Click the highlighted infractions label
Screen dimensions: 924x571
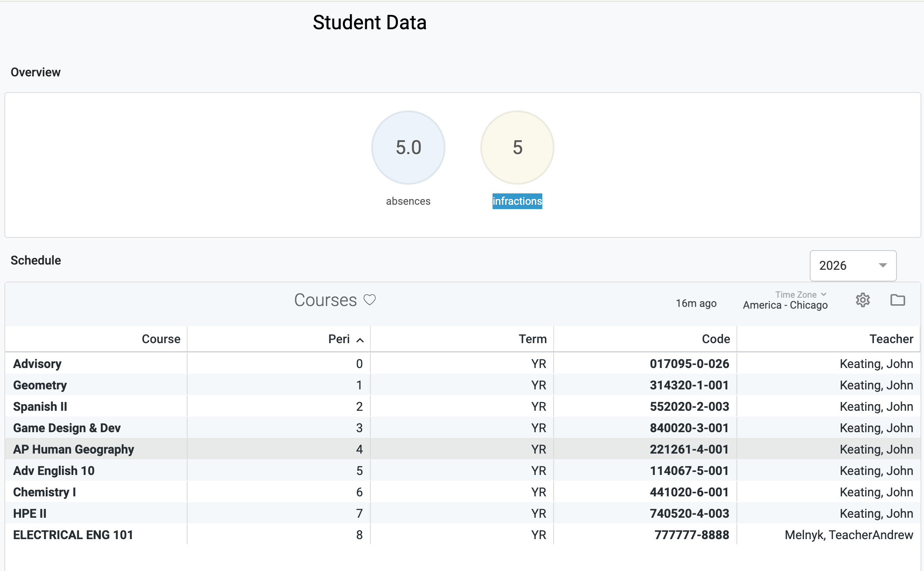(517, 201)
